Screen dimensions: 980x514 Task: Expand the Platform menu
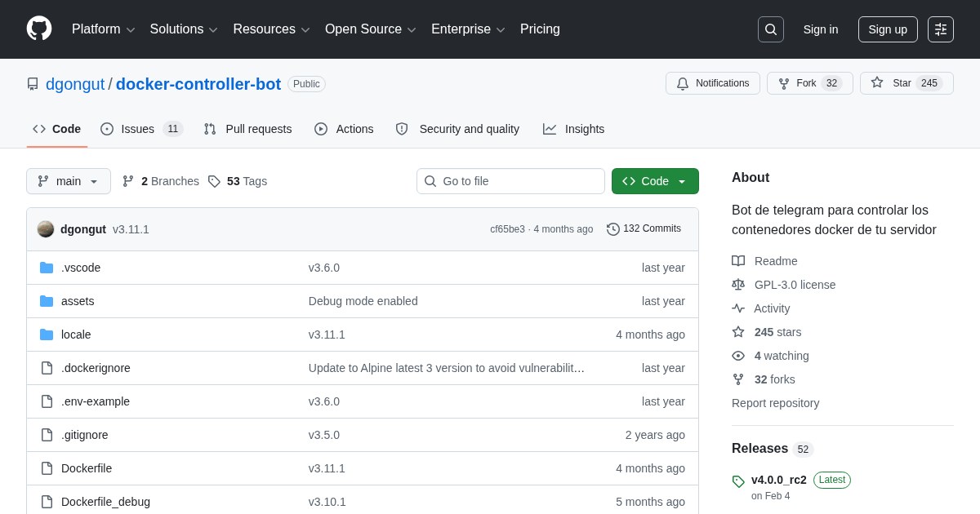tap(103, 29)
